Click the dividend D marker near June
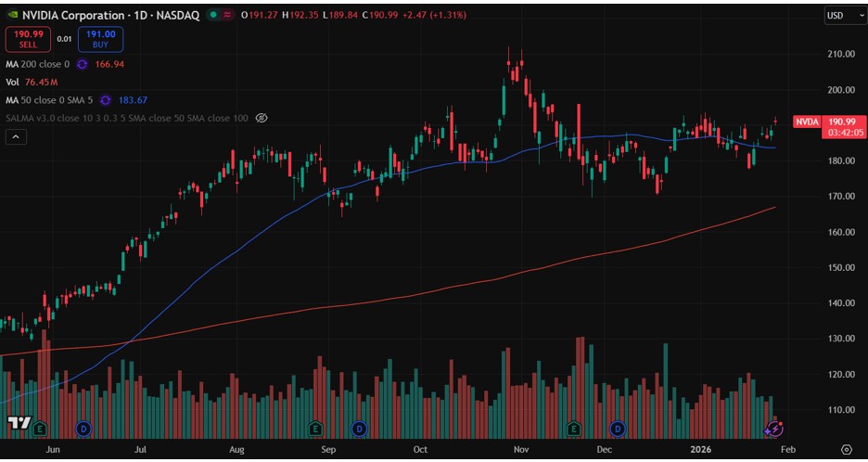The width and height of the screenshot is (868, 462). (83, 429)
